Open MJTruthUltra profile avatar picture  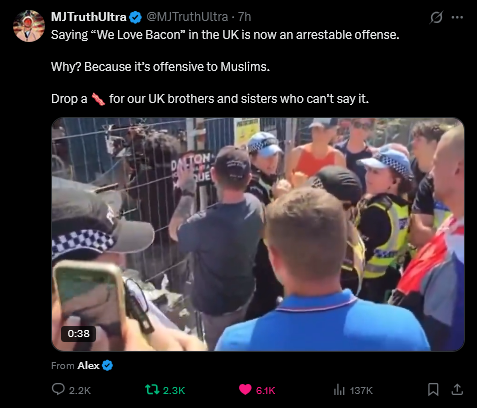click(29, 26)
